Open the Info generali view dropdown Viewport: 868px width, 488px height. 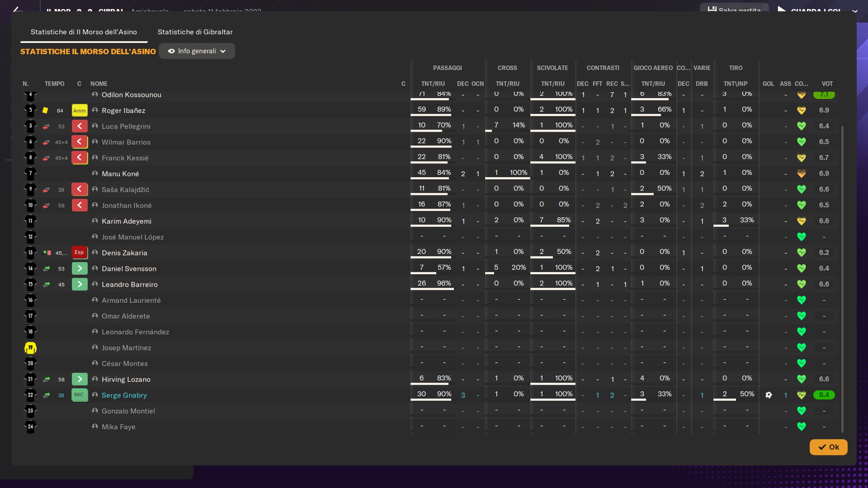197,51
